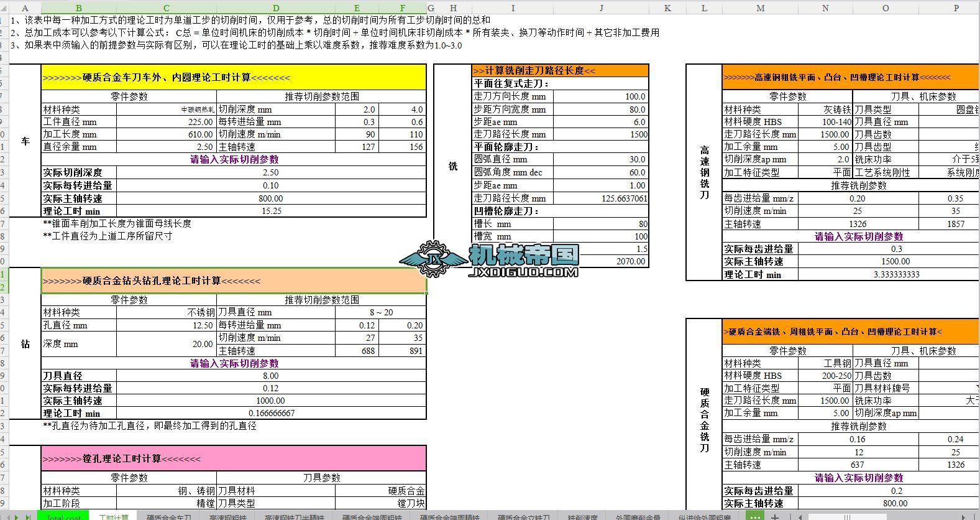Select the 圆弧直径 value 30.0 cell

pyautogui.click(x=601, y=159)
